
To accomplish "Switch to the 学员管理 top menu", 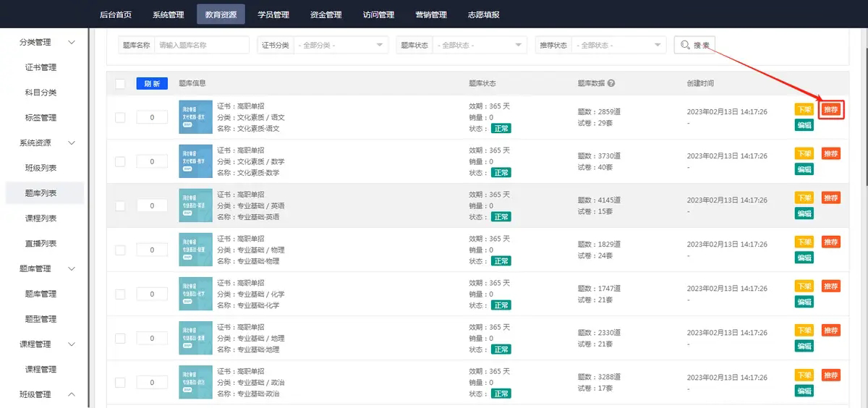I will pyautogui.click(x=273, y=14).
